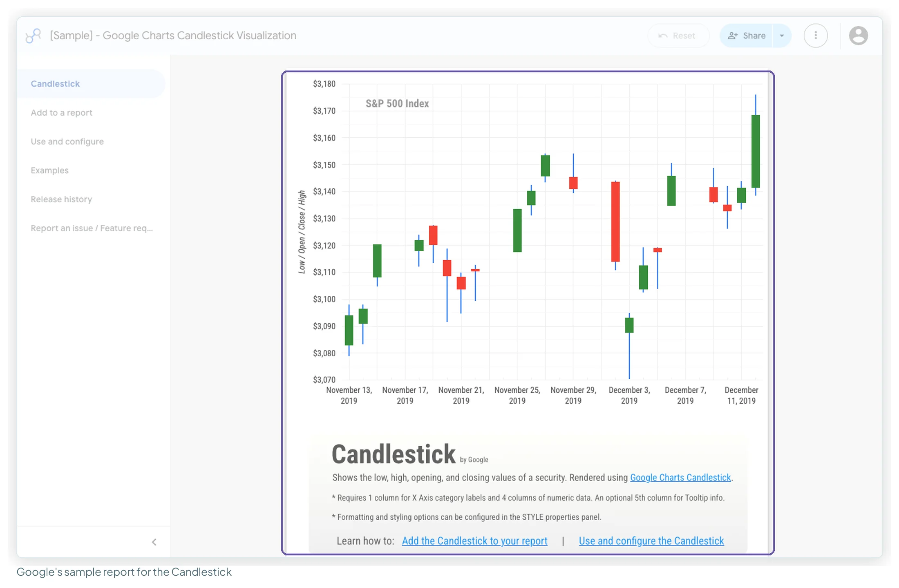Open the user account avatar
The width and height of the screenshot is (899, 588).
(858, 36)
